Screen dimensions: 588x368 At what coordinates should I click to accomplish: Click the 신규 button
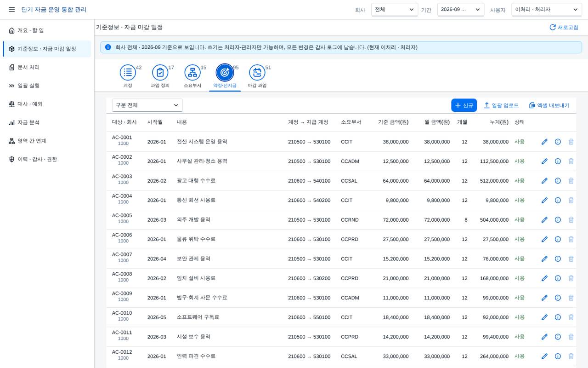coord(464,105)
